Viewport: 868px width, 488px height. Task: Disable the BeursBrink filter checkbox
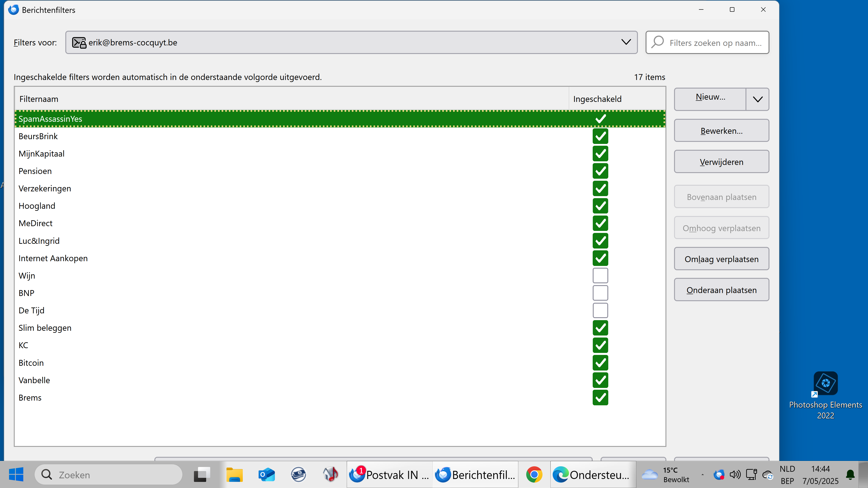click(600, 136)
